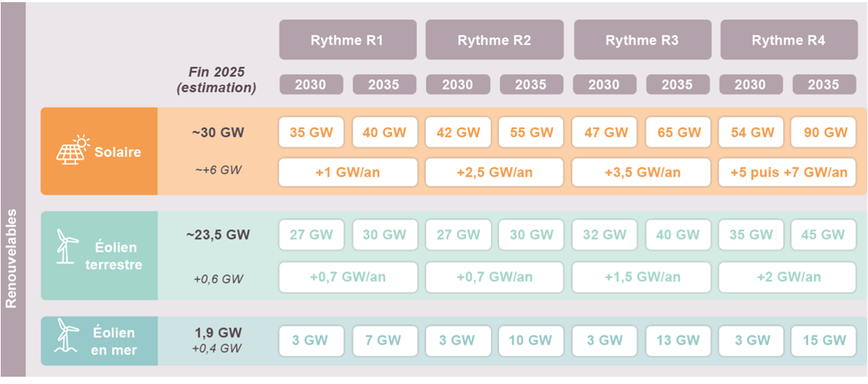868x384 pixels.
Task: Click the 90 GW solar value
Action: (824, 133)
